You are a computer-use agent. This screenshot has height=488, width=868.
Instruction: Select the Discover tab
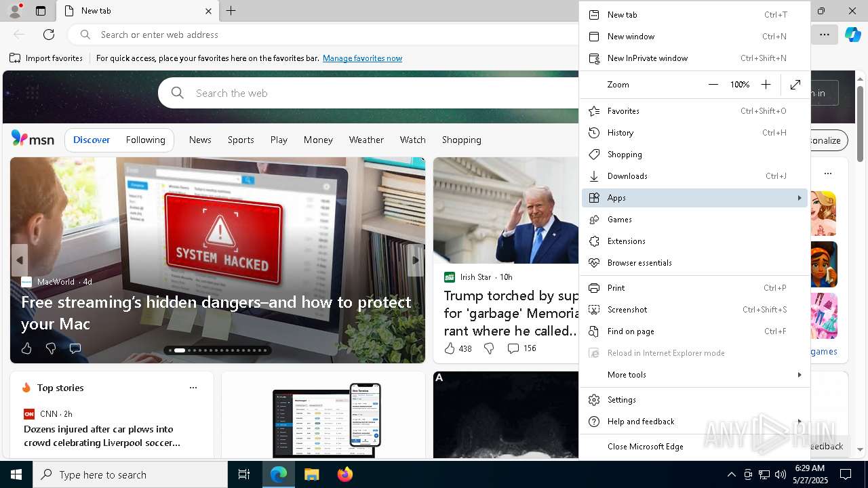click(x=92, y=140)
